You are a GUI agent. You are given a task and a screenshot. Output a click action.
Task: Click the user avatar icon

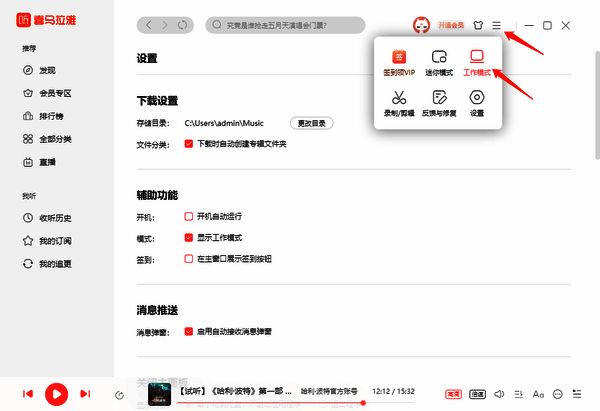point(421,25)
